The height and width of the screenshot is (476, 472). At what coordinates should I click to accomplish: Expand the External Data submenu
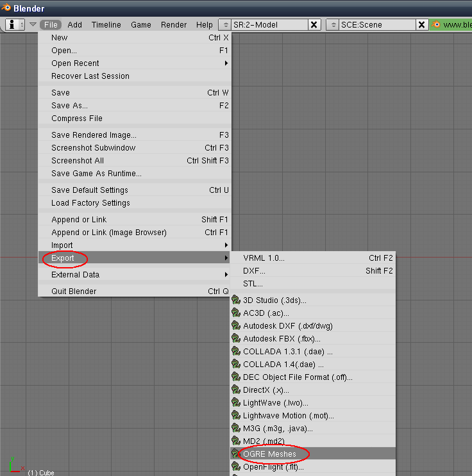point(135,274)
